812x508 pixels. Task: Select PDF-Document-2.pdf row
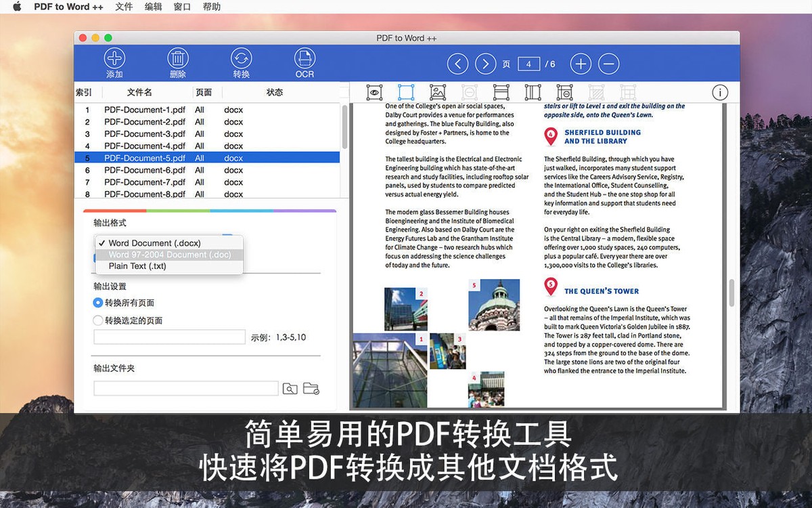[x=207, y=122]
